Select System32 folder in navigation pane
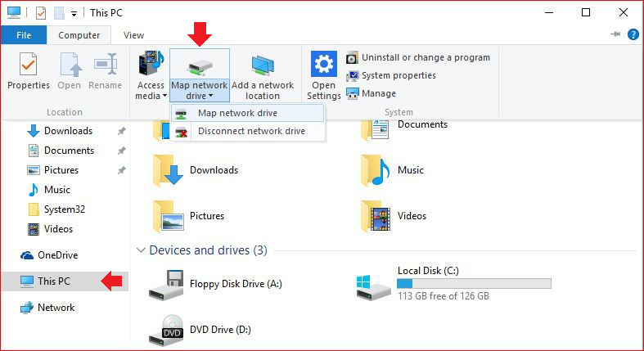Screen dimensions: 644x351 point(56,209)
